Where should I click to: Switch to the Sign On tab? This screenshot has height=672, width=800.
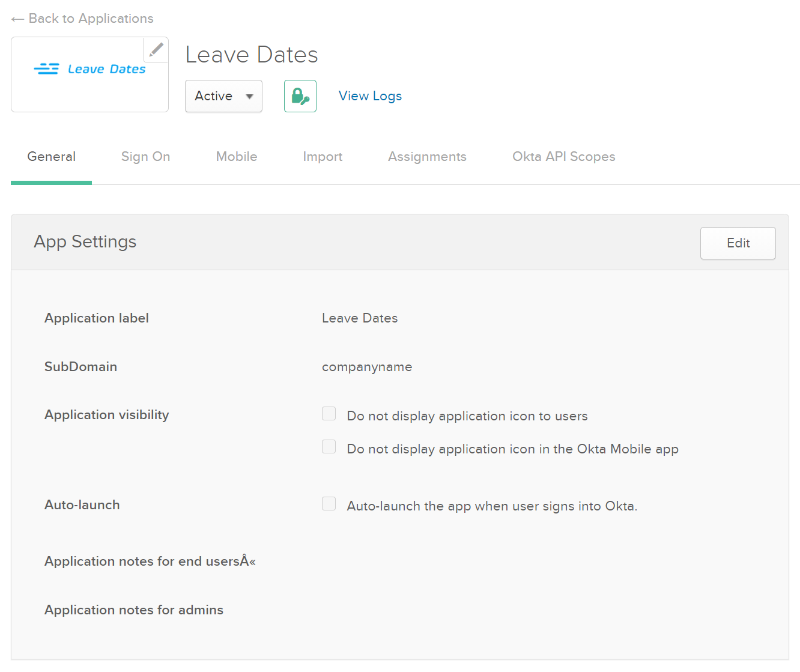(145, 157)
